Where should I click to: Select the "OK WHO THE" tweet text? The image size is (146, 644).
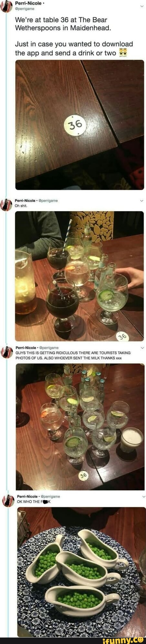pyautogui.click(x=34, y=502)
